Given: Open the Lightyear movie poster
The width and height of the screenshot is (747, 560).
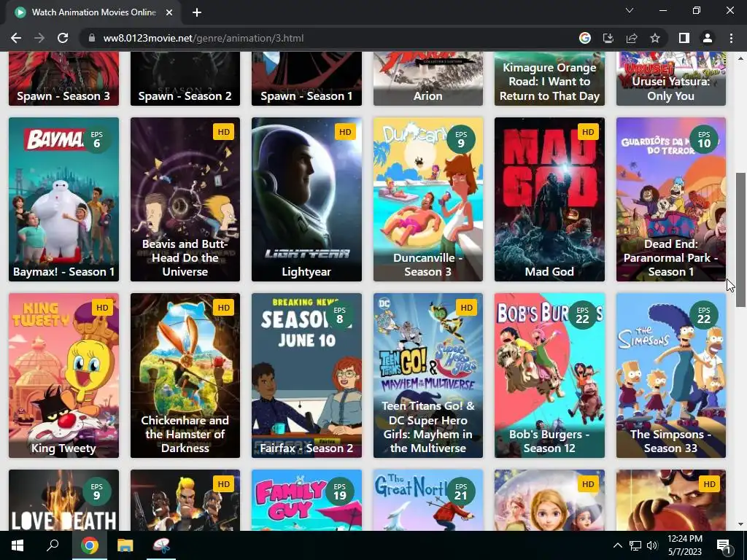Looking at the screenshot, I should tap(306, 200).
